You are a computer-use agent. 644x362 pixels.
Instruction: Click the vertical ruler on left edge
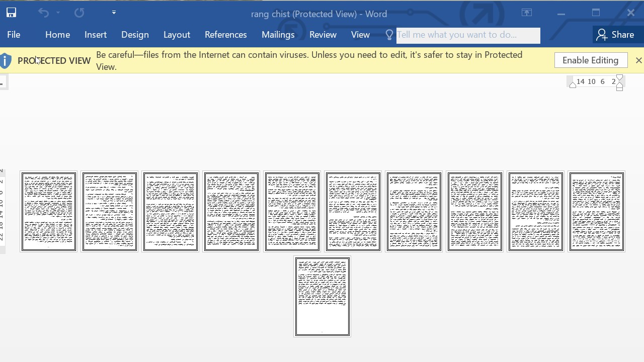tap(2, 211)
